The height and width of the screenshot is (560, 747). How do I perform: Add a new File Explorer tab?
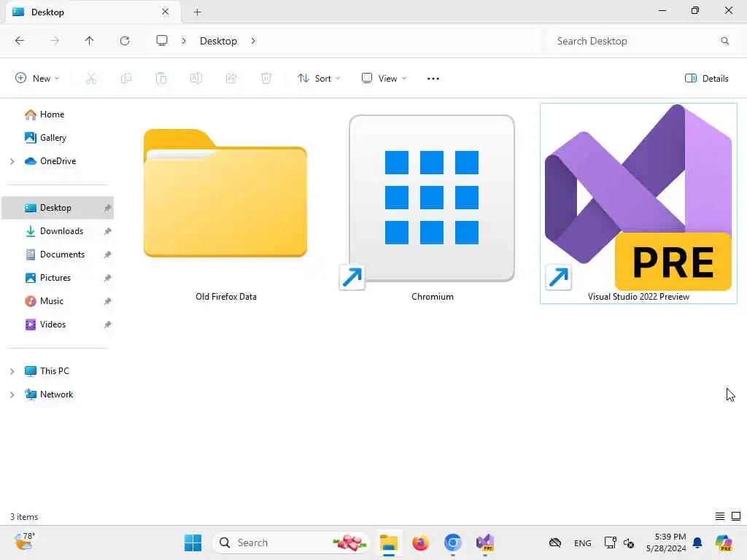(197, 12)
